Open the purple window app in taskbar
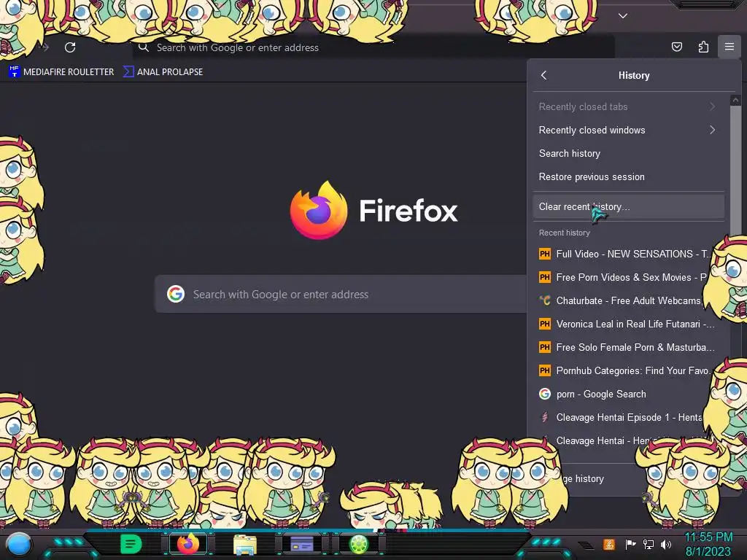Viewport: 747px width, 560px height. coord(301,544)
